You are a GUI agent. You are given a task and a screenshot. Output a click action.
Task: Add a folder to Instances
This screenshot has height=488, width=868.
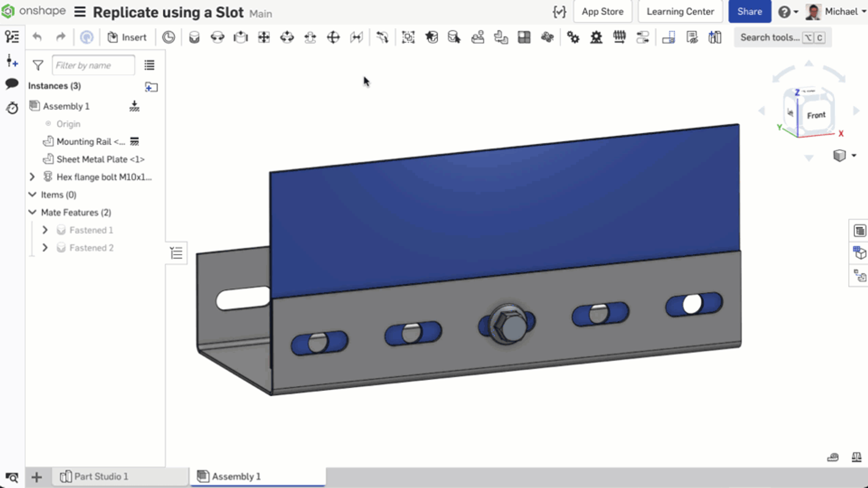coord(151,87)
